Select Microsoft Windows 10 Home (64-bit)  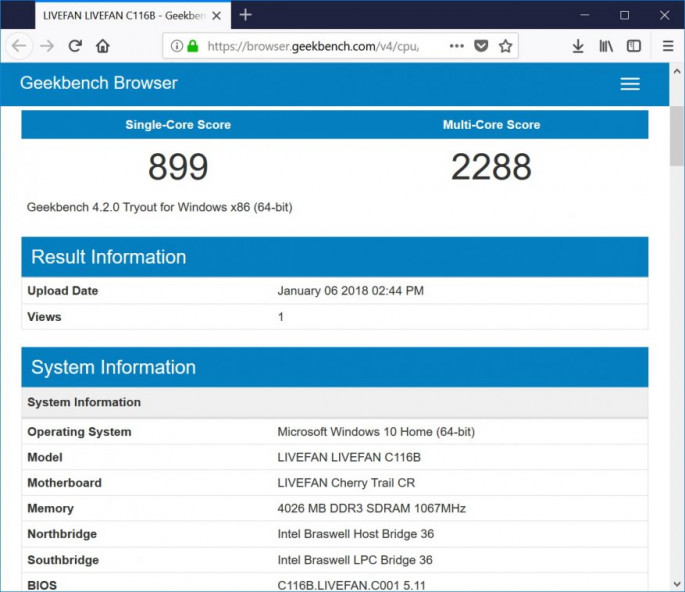tap(376, 432)
